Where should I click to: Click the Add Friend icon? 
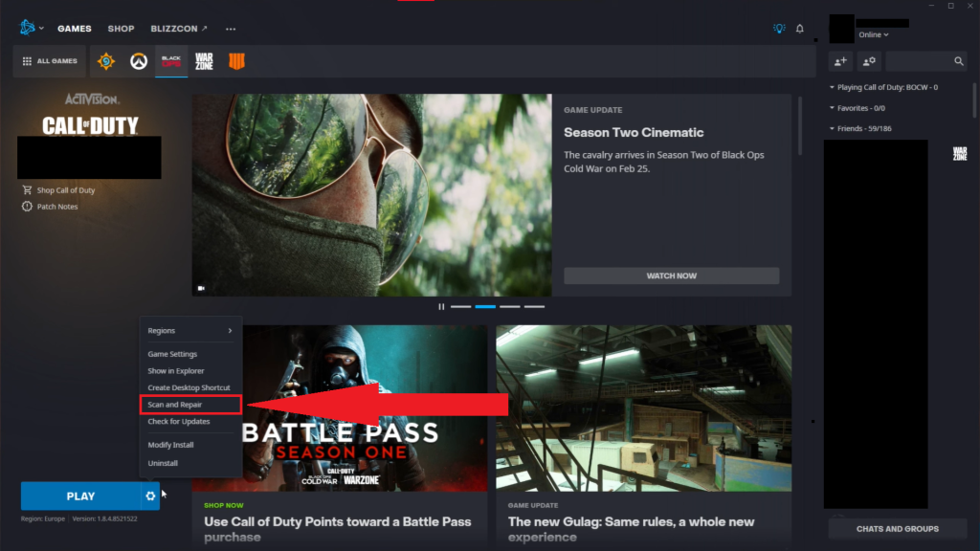[x=840, y=61]
